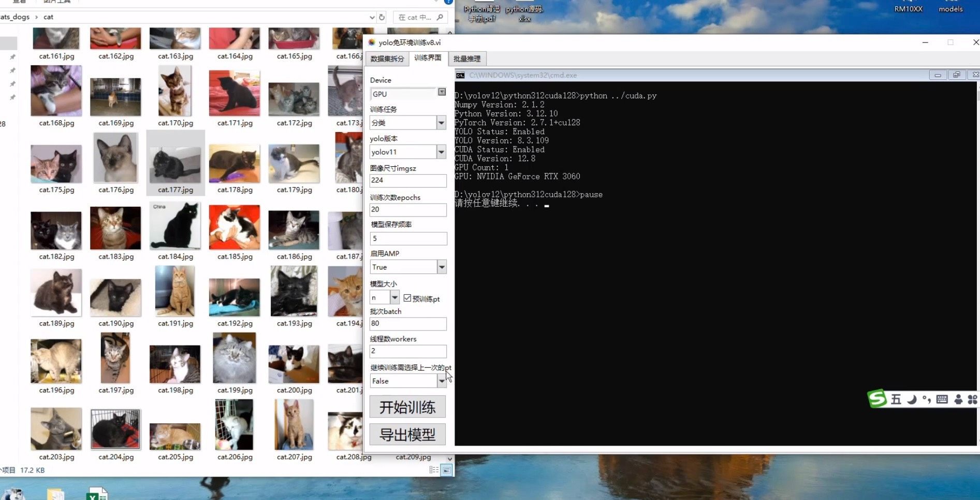
Task: Click the Sogou input method logo
Action: pyautogui.click(x=877, y=398)
